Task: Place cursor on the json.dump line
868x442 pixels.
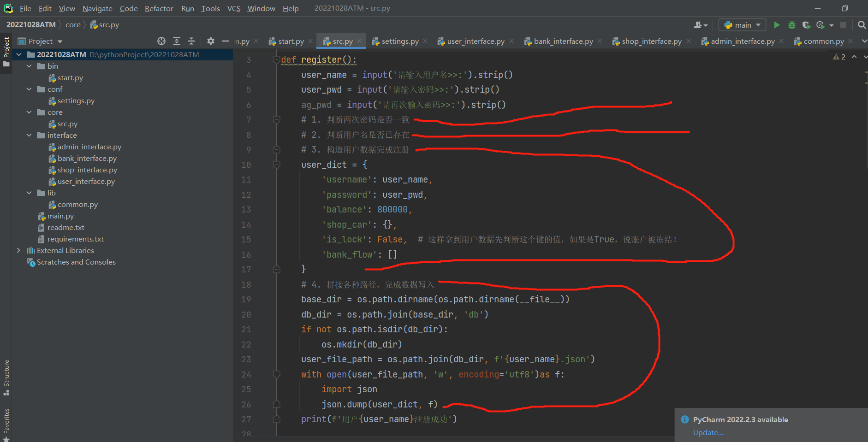Action: (x=379, y=404)
